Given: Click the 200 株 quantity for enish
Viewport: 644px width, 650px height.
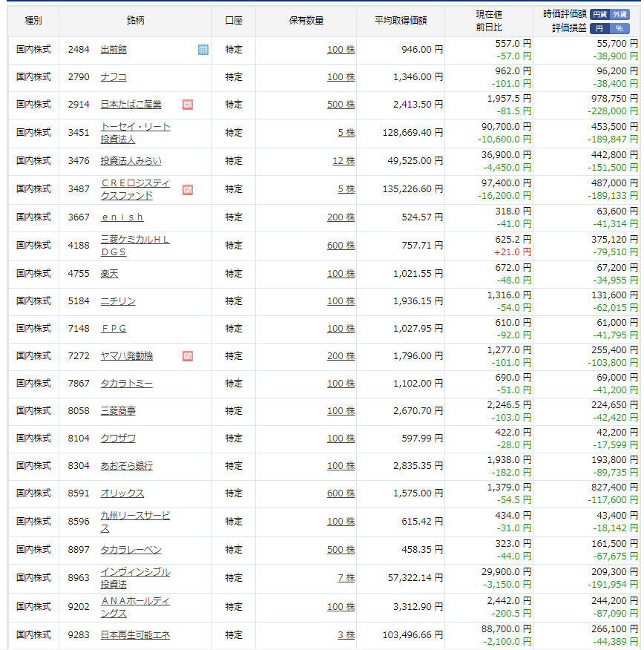Looking at the screenshot, I should [x=341, y=217].
